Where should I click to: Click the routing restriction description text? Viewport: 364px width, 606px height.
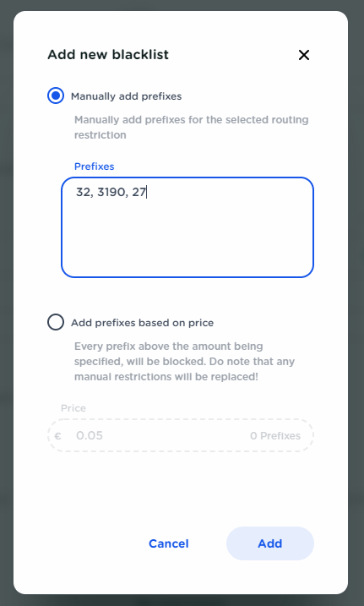click(192, 127)
